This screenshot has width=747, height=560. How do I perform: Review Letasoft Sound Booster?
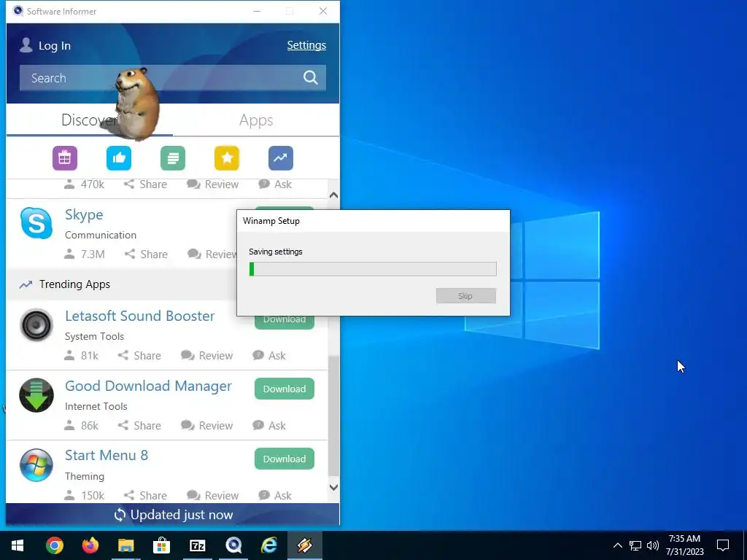click(206, 356)
